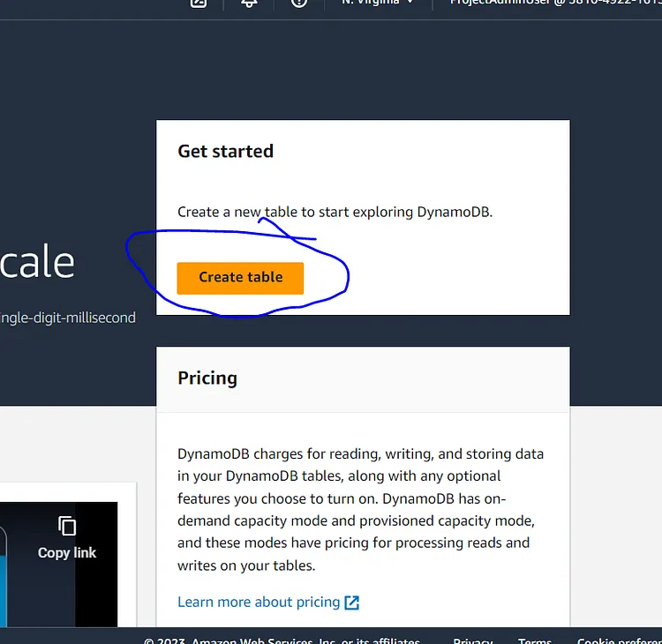Open the Terms footer link

tap(535, 640)
